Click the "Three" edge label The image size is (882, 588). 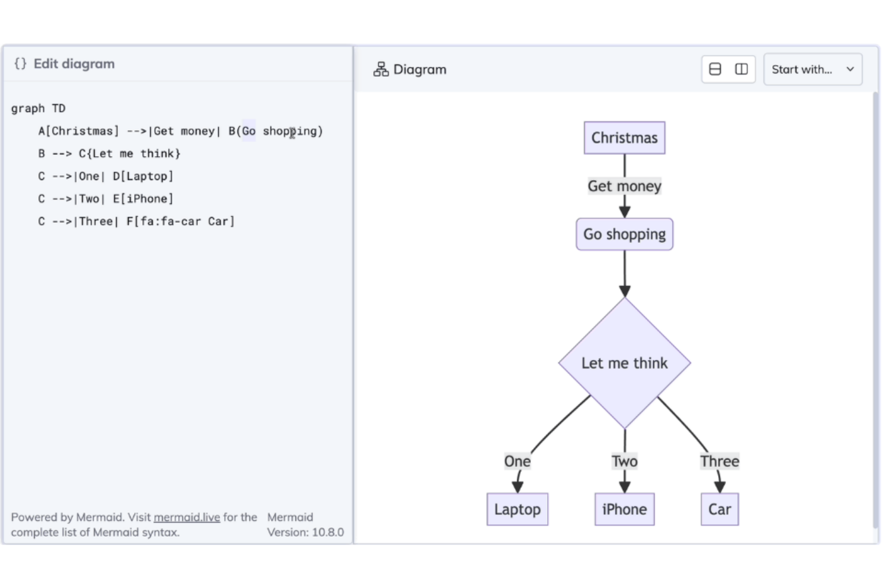pos(719,461)
